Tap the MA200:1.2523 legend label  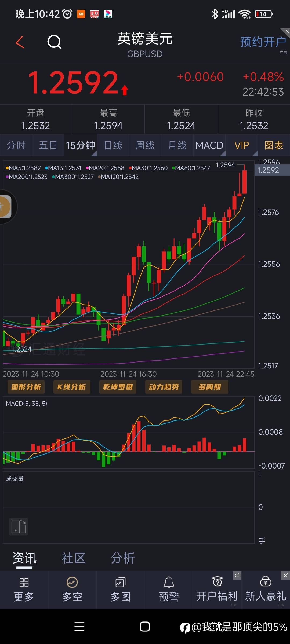pos(26,177)
